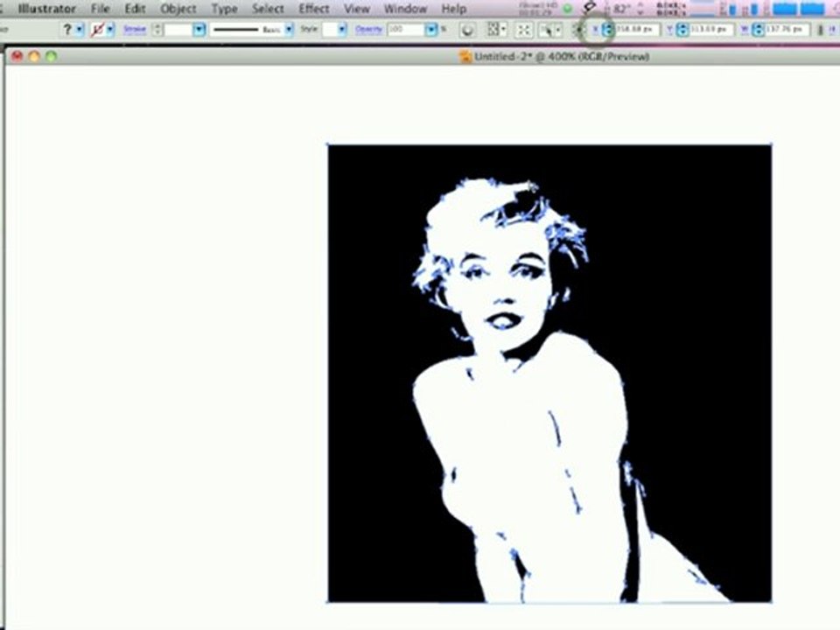Open the File menu

[100, 9]
